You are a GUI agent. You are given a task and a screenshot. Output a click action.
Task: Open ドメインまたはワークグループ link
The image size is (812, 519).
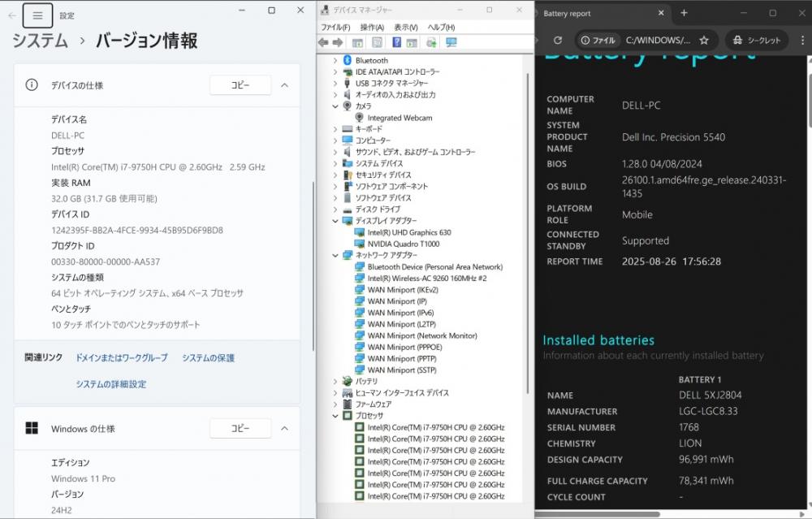122,357
